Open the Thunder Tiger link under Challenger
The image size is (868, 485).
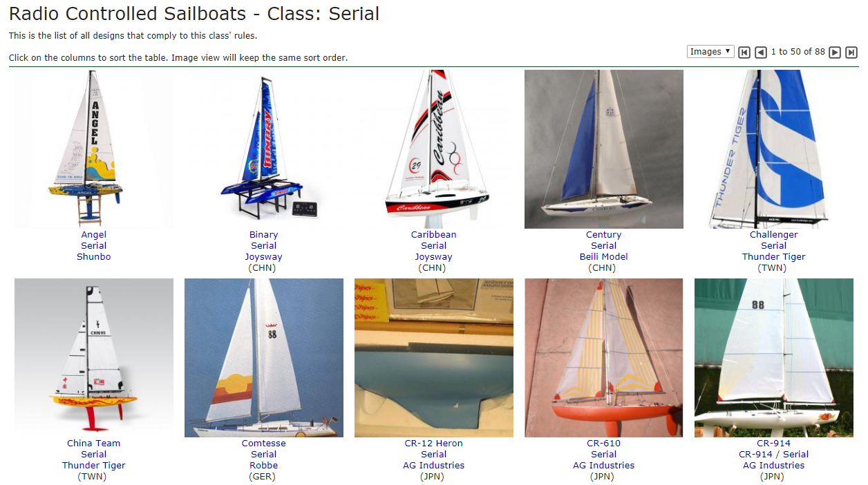click(x=774, y=257)
